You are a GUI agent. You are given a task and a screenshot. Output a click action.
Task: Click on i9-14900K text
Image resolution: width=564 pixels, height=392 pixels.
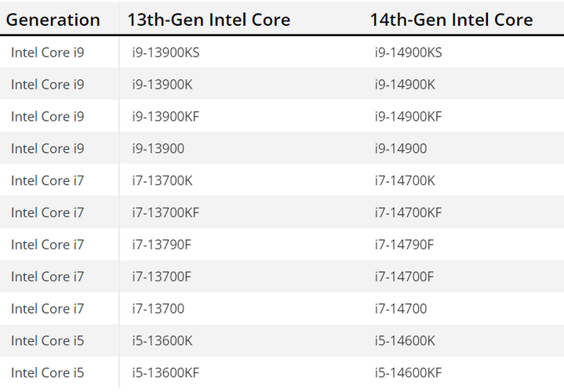(405, 85)
